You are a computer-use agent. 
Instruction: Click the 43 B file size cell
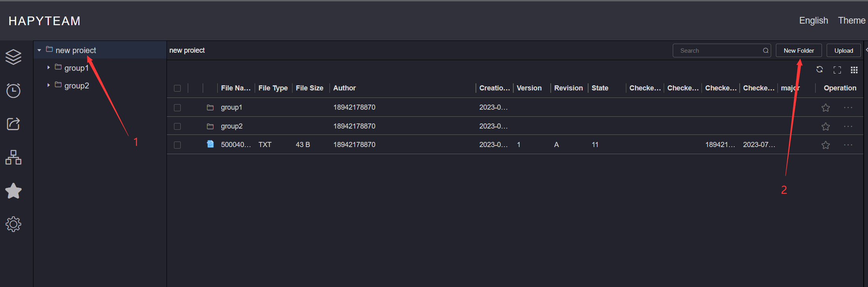(303, 145)
